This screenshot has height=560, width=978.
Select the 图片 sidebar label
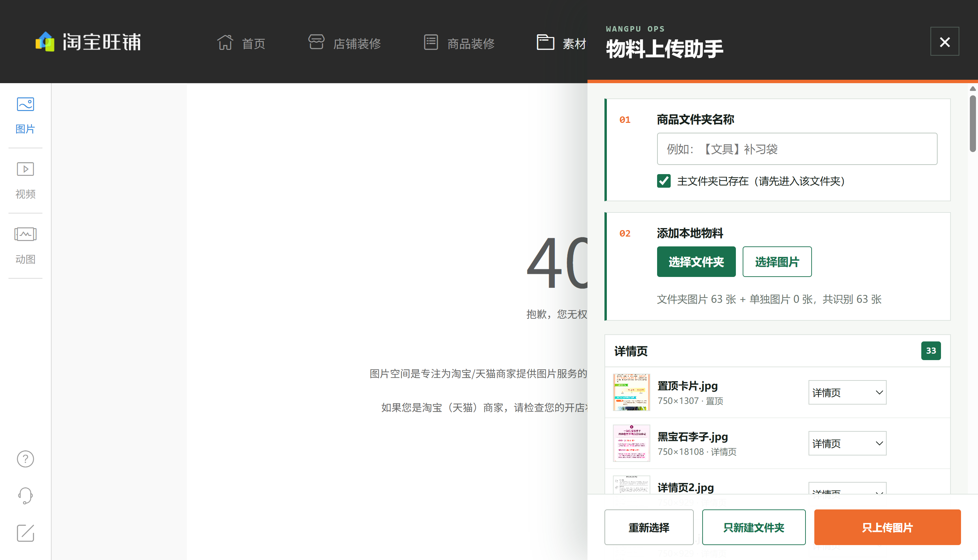(25, 129)
